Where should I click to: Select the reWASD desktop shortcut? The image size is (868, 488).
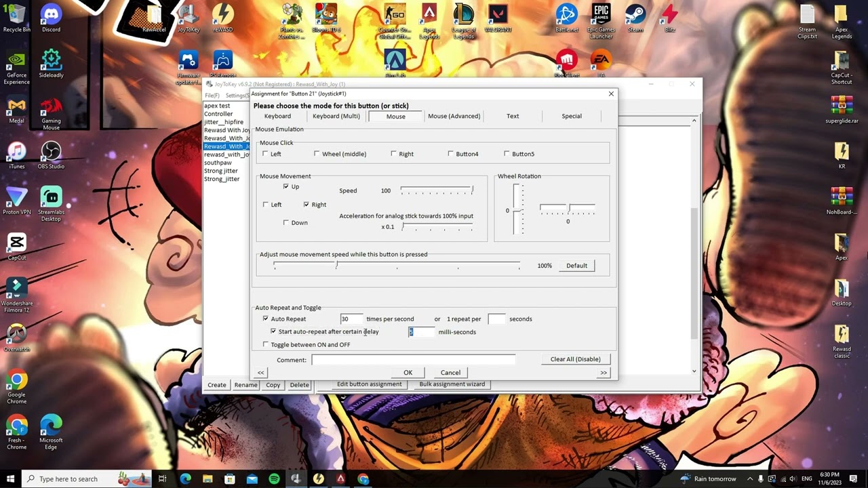pyautogui.click(x=222, y=18)
